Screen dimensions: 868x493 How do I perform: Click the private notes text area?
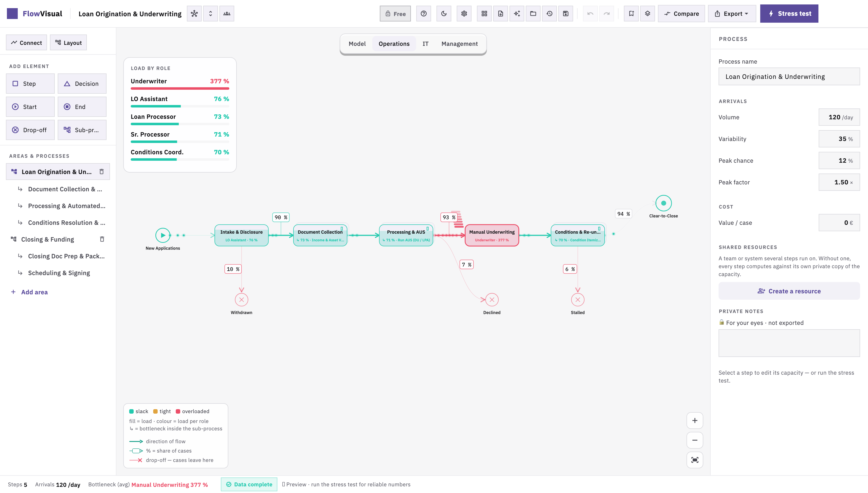[x=789, y=343]
